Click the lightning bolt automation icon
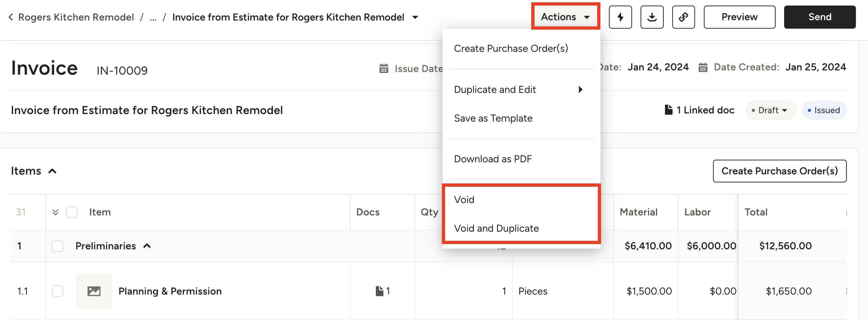The width and height of the screenshot is (868, 320). pyautogui.click(x=620, y=17)
